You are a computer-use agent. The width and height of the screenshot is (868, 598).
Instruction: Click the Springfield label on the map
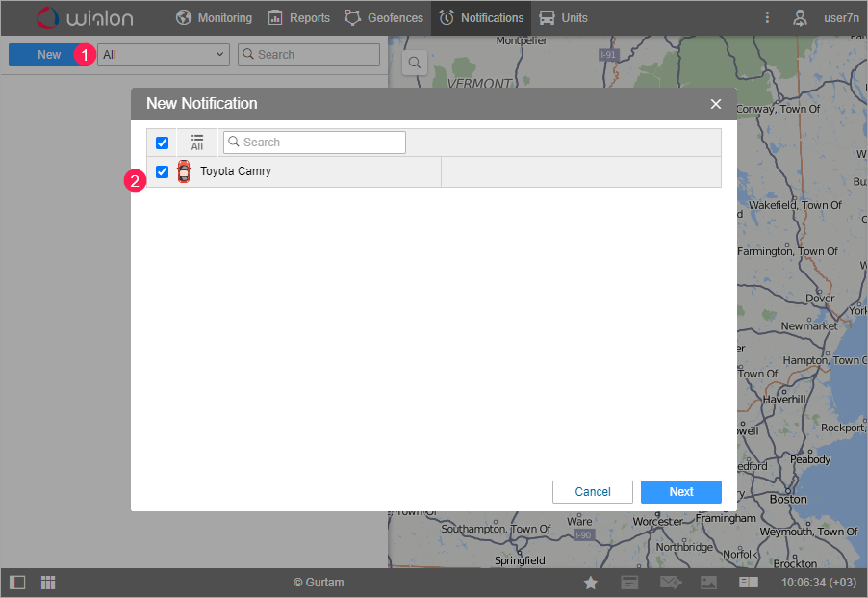pyautogui.click(x=520, y=560)
